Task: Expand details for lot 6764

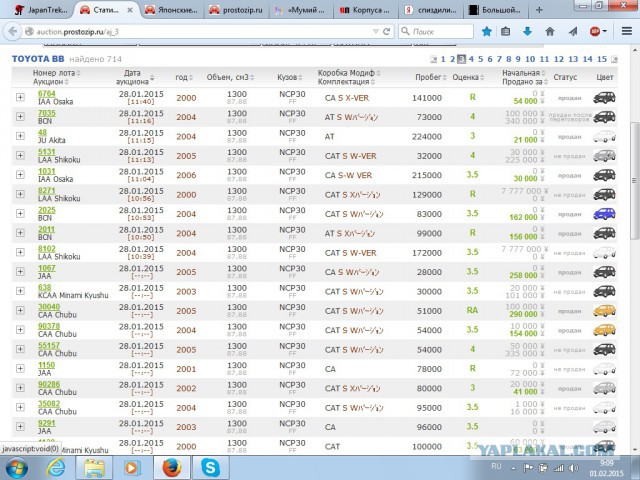Action: (x=20, y=98)
